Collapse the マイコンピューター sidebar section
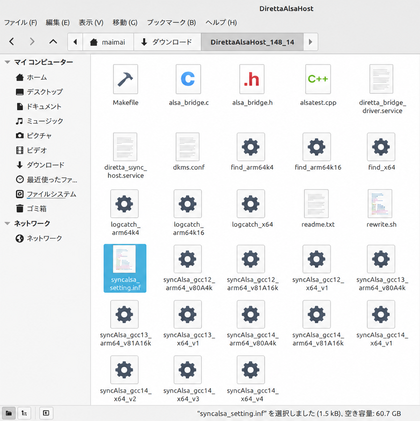Viewport: 420px width, 421px height. tap(7, 62)
